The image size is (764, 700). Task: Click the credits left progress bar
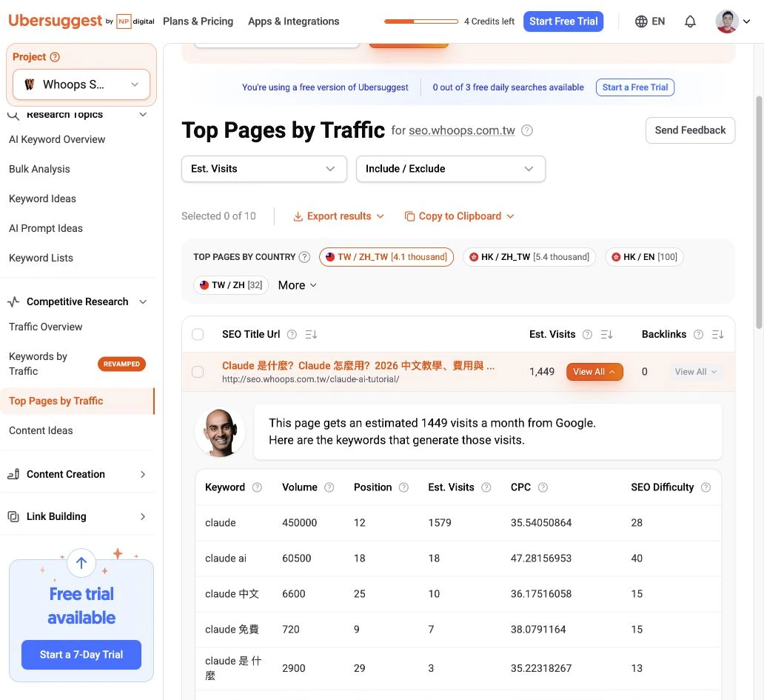421,21
